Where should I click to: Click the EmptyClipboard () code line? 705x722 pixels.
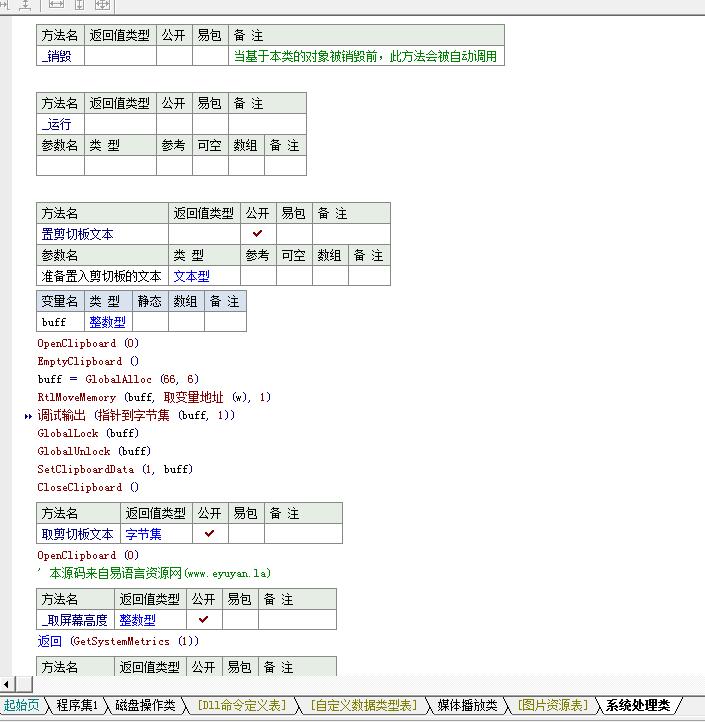[88, 361]
